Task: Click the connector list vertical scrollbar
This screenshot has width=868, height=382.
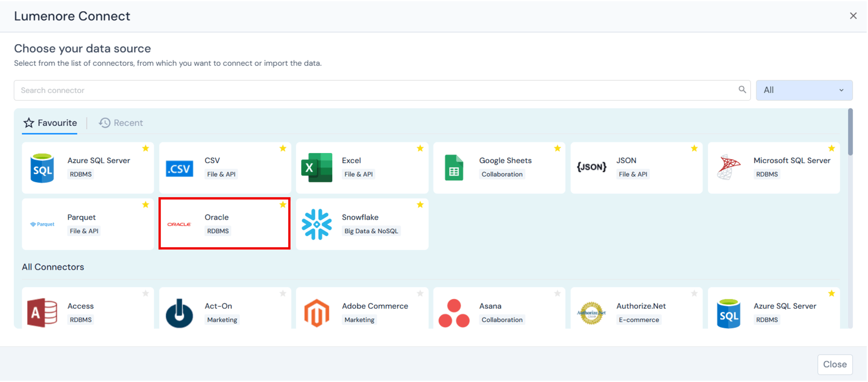Action: [850, 132]
